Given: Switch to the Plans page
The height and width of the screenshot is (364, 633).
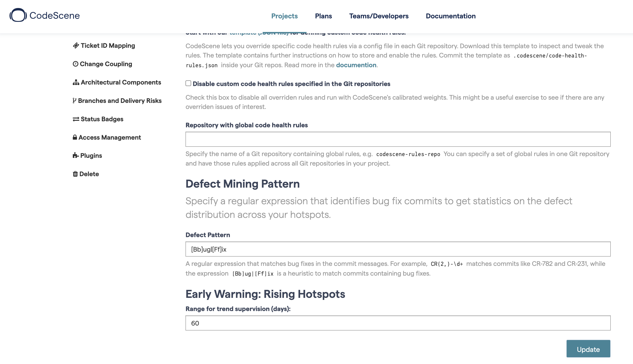Looking at the screenshot, I should pos(323,16).
